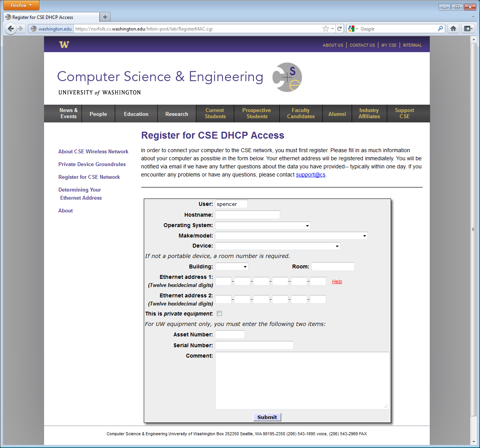Open the Firefox Home page icon
The height and width of the screenshot is (448, 480).
[453, 29]
